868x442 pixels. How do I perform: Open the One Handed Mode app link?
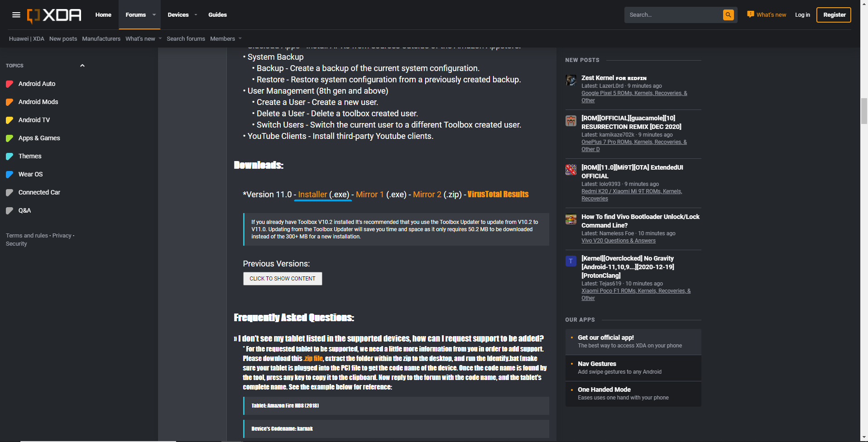[604, 390]
